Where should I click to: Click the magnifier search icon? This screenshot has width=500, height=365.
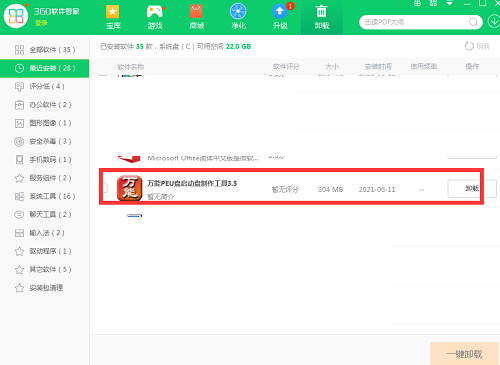[473, 22]
